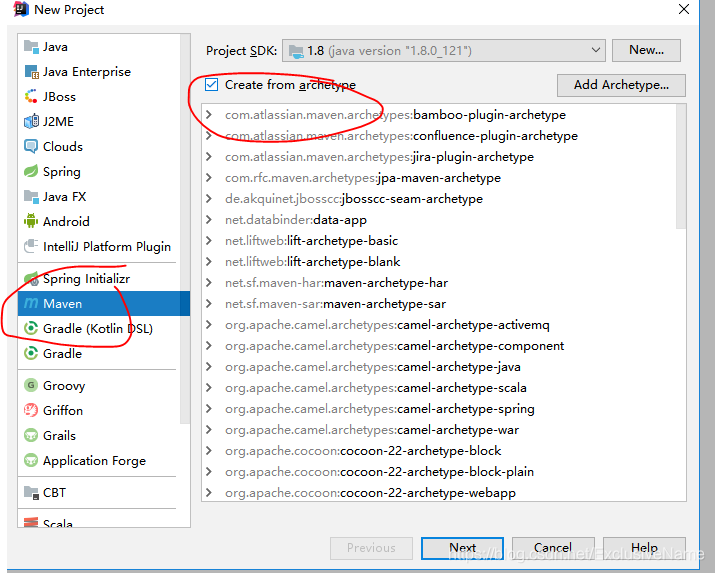Click the JBoss colorful icon
This screenshot has height=573, width=715.
click(31, 97)
